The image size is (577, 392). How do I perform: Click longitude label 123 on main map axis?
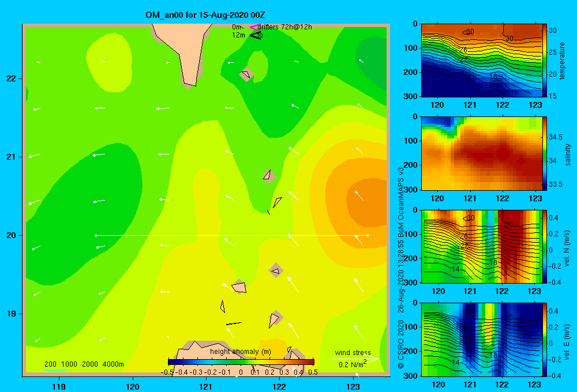(353, 386)
